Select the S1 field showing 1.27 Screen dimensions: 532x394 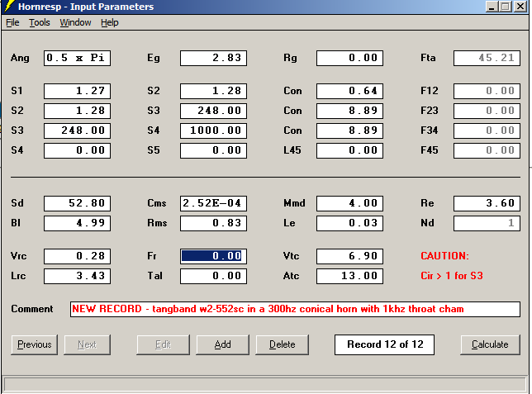(77, 91)
